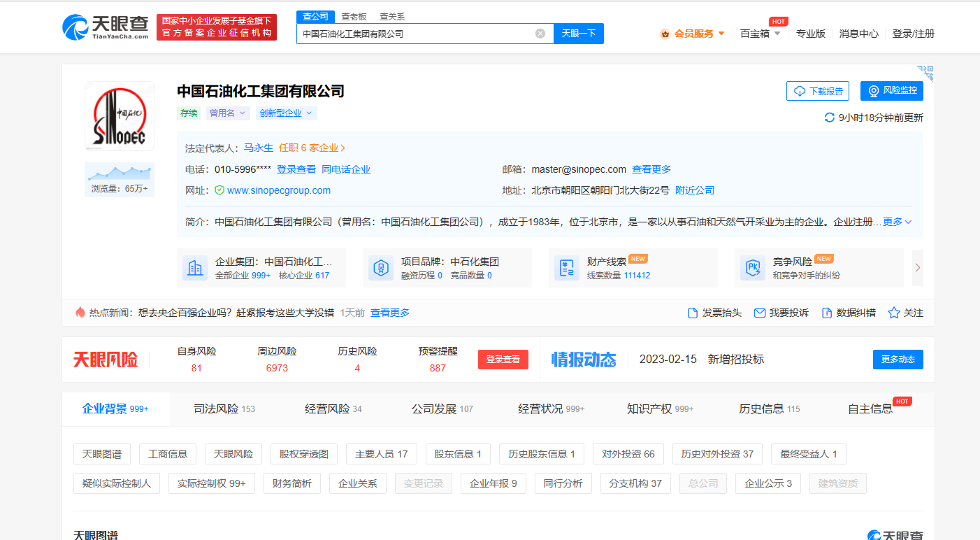The height and width of the screenshot is (540, 980).
Task: Open the 会员服务 dropdown menu
Action: (693, 34)
